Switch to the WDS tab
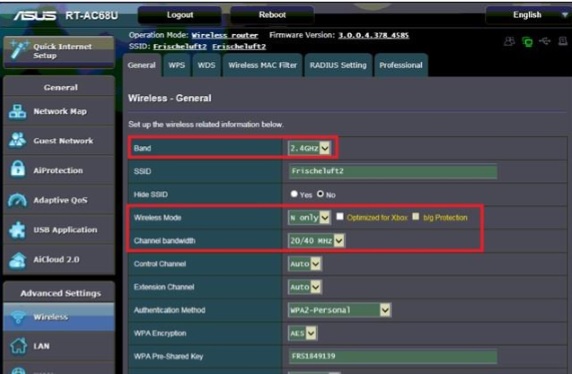The image size is (572, 374). 206,65
